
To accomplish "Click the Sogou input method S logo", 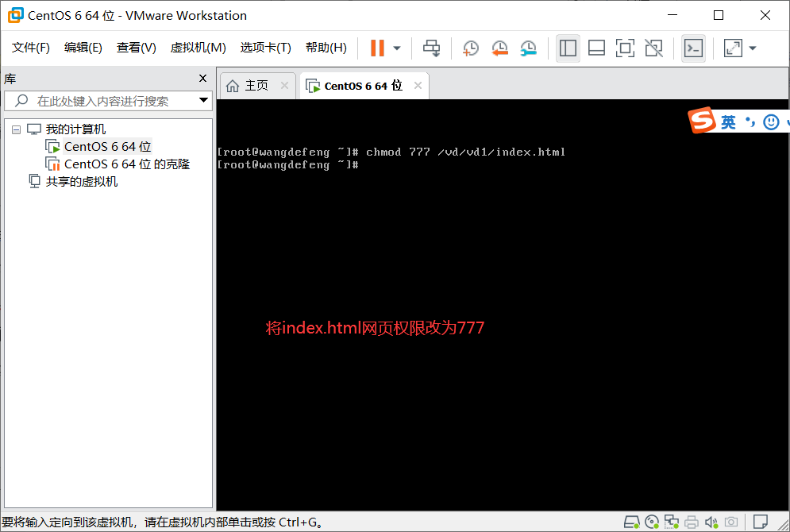I will coord(701,120).
